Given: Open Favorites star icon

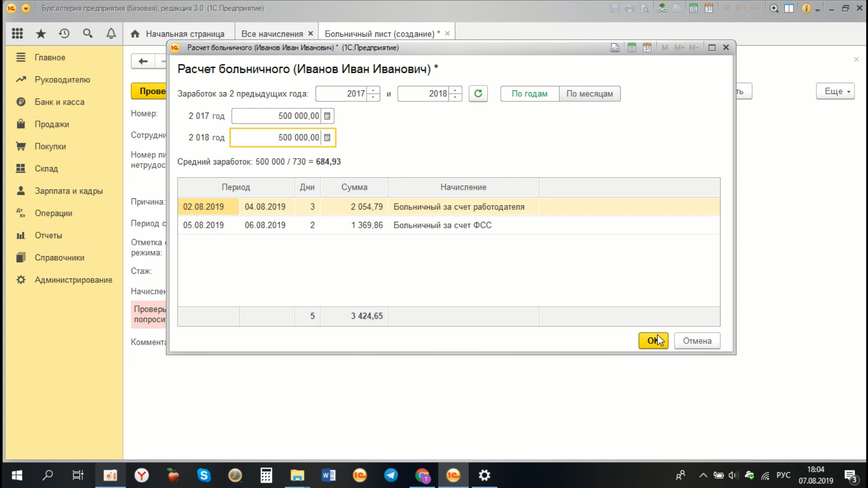Looking at the screenshot, I should click(x=41, y=33).
